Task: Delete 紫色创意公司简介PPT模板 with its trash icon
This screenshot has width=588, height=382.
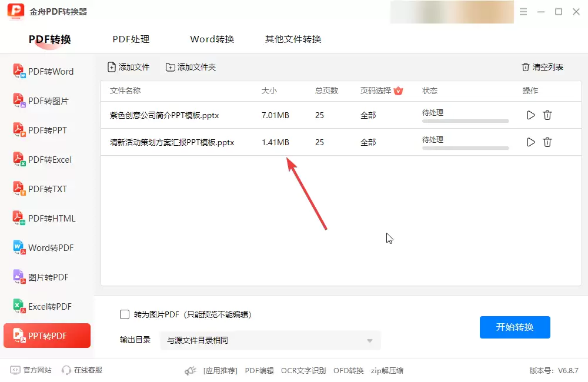Action: tap(547, 115)
